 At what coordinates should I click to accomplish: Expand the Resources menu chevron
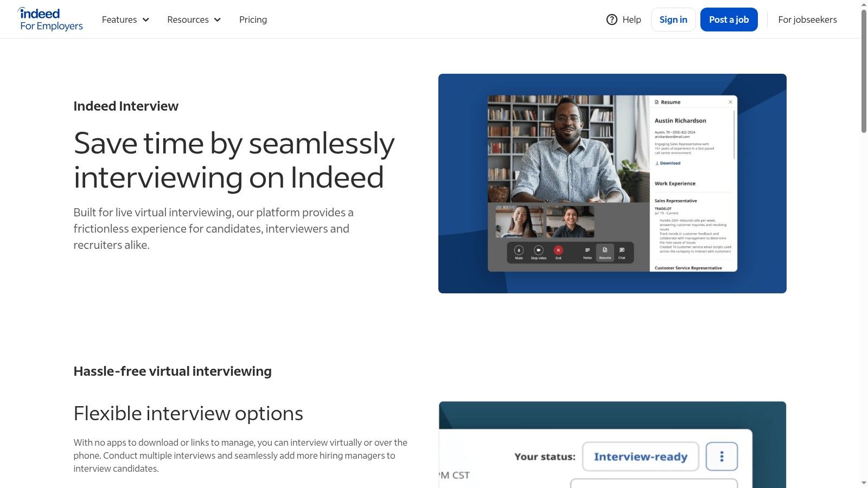click(218, 20)
